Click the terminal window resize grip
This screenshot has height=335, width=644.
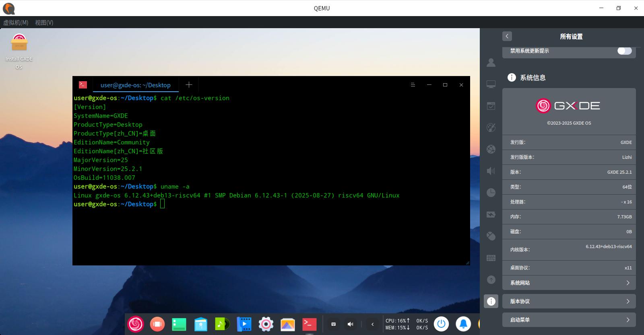pyautogui.click(x=467, y=263)
